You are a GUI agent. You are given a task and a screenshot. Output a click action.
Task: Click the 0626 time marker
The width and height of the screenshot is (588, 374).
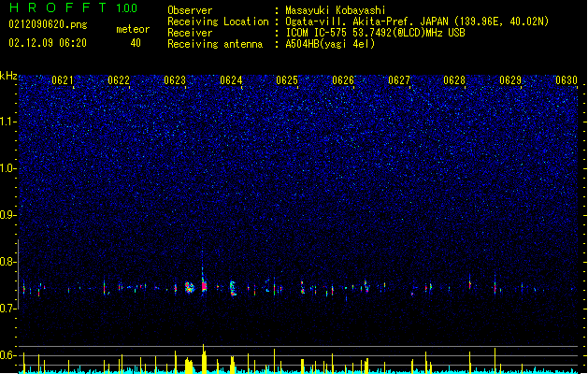343,80
